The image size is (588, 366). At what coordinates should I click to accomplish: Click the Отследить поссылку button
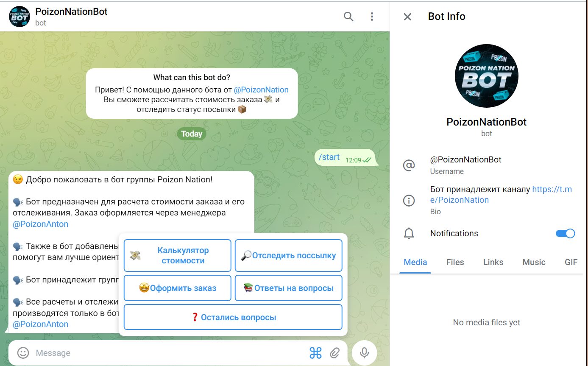289,256
